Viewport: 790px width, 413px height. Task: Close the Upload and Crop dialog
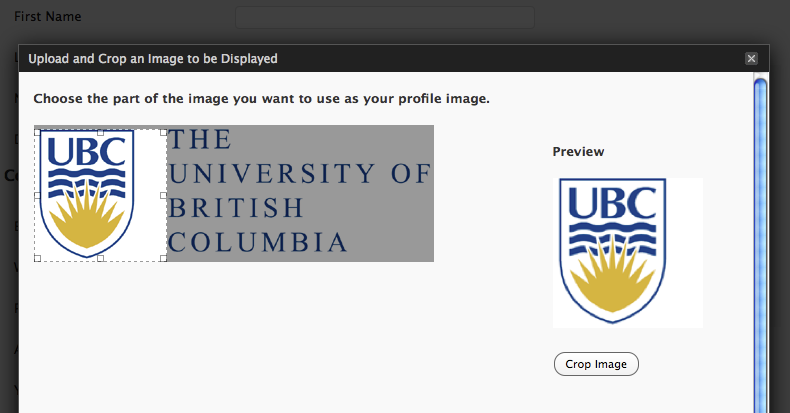tap(751, 59)
